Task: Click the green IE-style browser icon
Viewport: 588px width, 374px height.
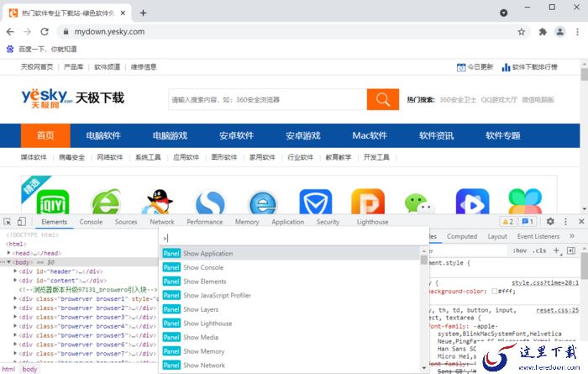Action: [x=106, y=202]
